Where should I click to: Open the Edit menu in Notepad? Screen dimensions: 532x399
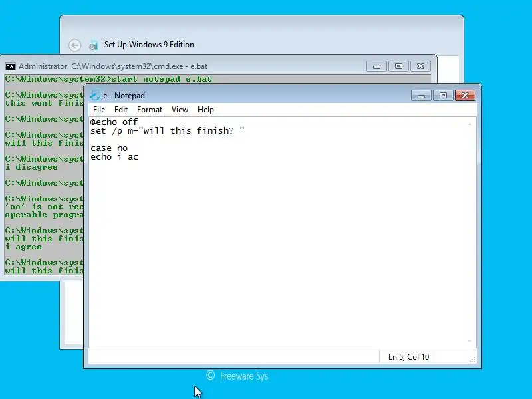click(x=121, y=110)
